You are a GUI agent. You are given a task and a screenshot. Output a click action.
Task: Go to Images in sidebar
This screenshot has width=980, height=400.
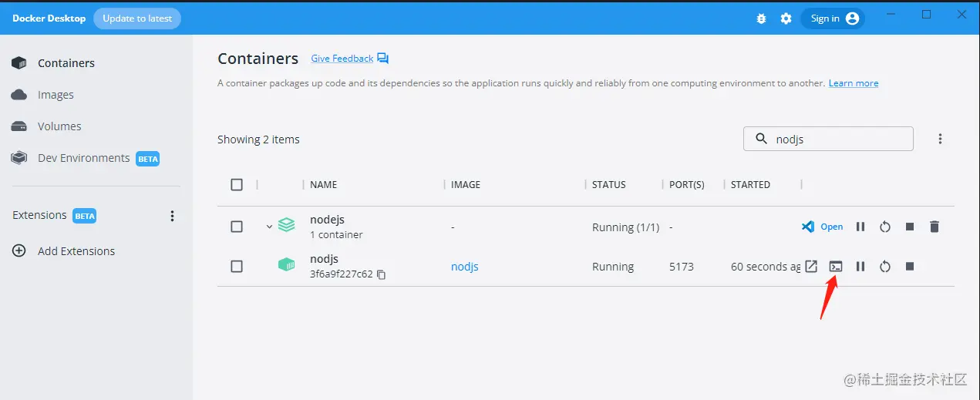(56, 95)
